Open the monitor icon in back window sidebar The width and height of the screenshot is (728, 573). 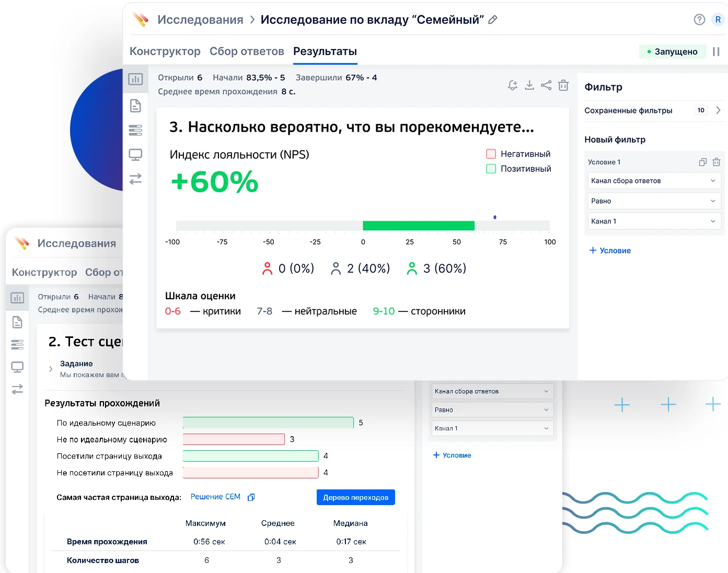click(17, 367)
